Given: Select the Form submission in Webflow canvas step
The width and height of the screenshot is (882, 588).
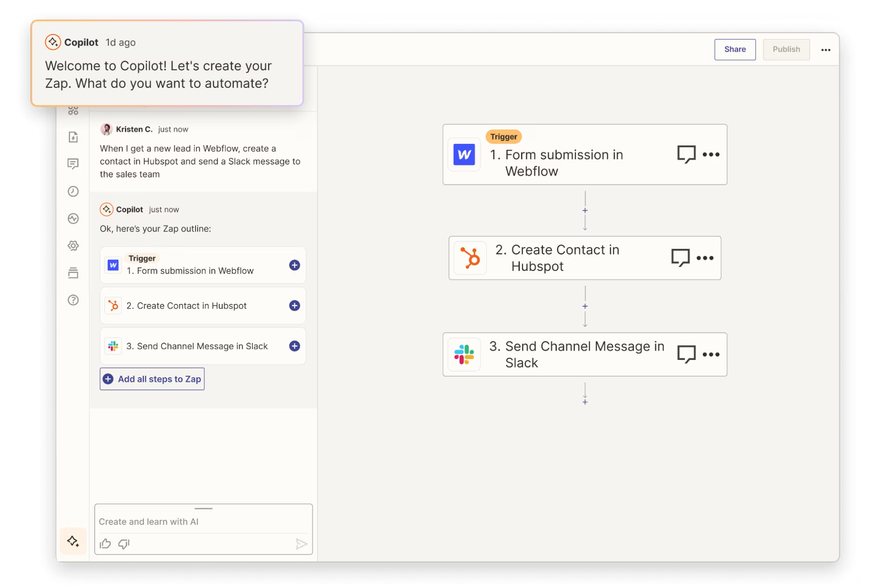Looking at the screenshot, I should (x=585, y=154).
